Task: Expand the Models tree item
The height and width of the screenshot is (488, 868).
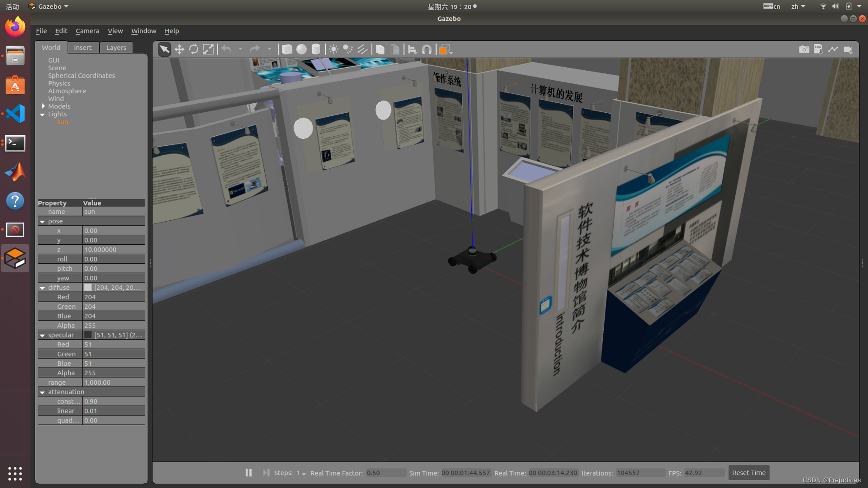Action: (43, 106)
